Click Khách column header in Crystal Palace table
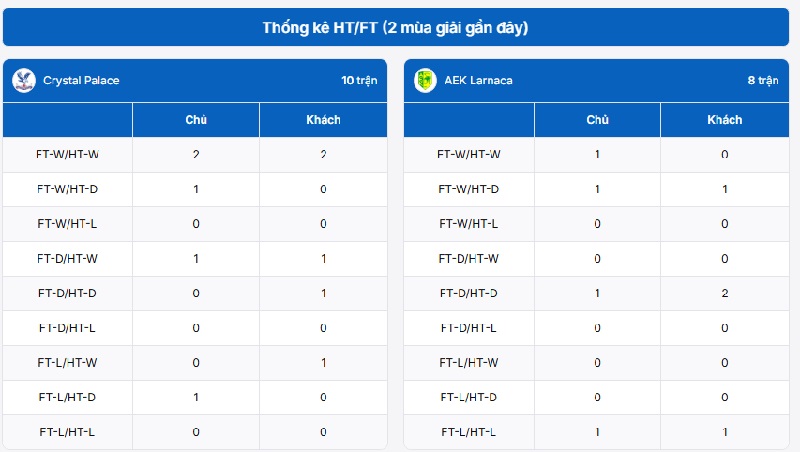Image resolution: width=800 pixels, height=452 pixels. coord(323,120)
